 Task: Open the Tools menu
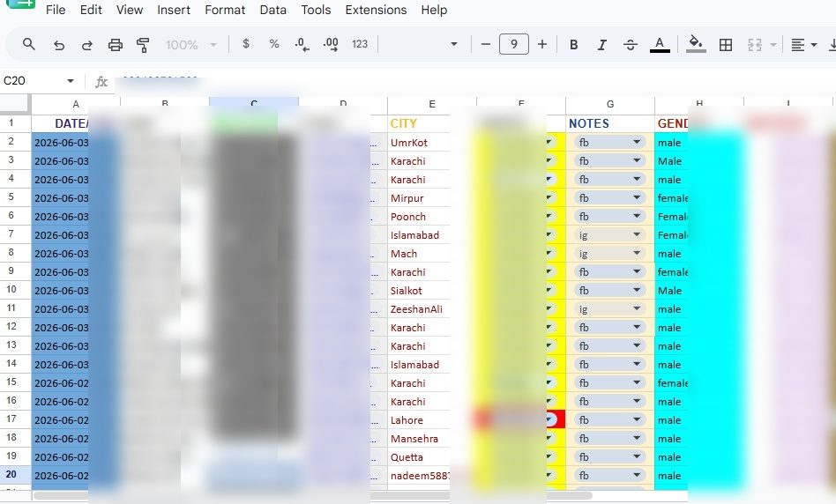coord(316,10)
